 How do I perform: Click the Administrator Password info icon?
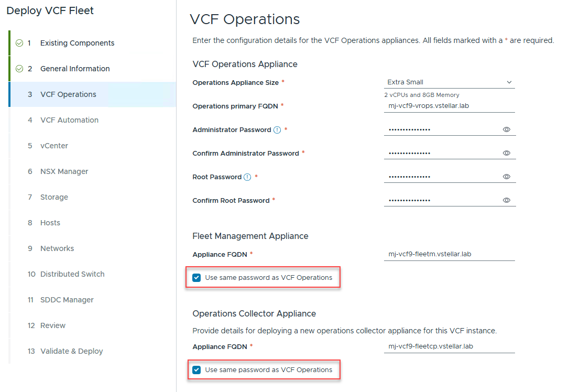coord(277,130)
